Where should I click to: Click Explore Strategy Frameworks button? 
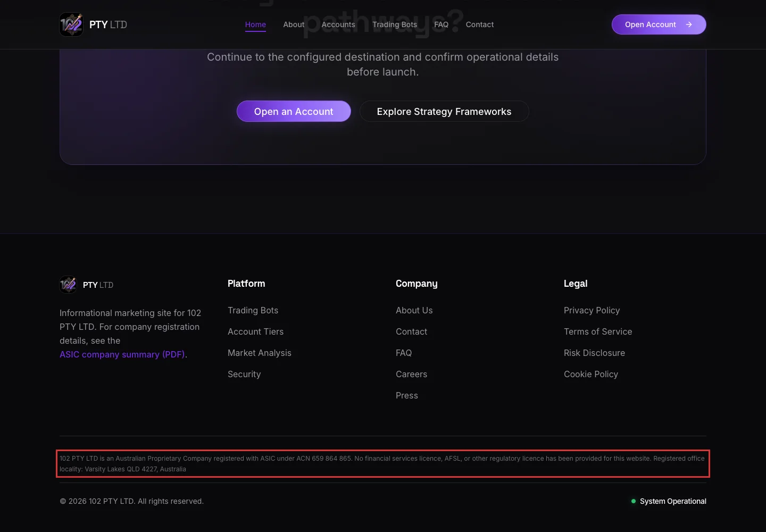(444, 111)
